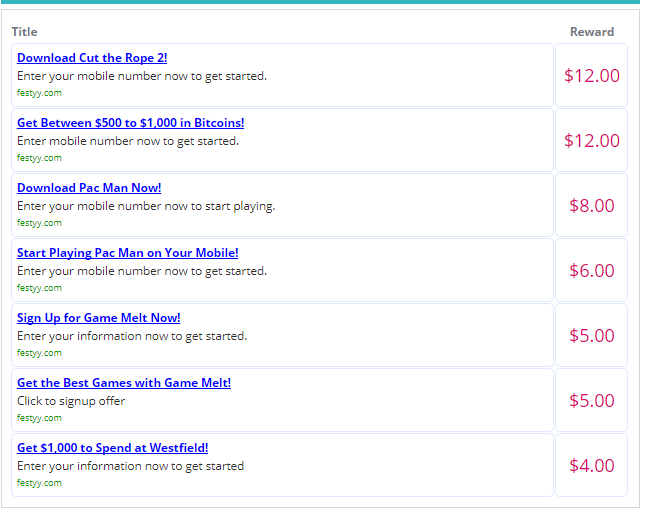This screenshot has height=512, width=659.
Task: Open Sign Up for Game Melt Now link
Action: 98,318
